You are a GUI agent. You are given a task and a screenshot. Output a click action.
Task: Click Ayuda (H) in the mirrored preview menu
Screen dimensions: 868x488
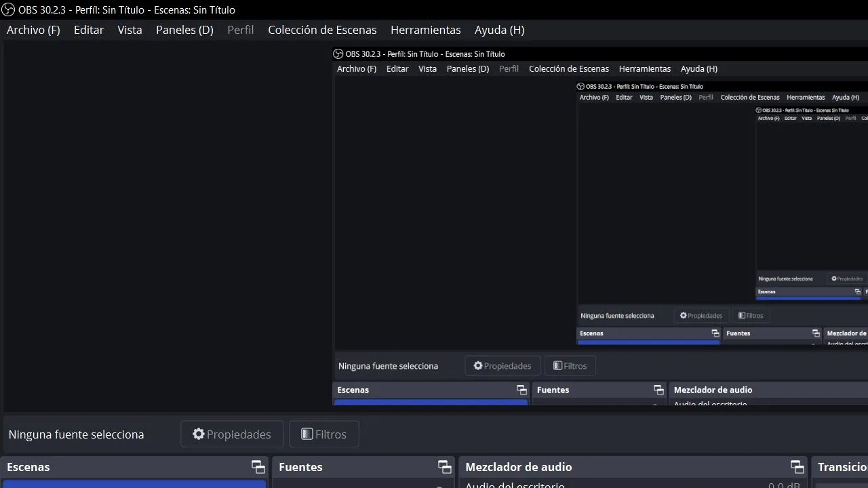pyautogui.click(x=699, y=68)
